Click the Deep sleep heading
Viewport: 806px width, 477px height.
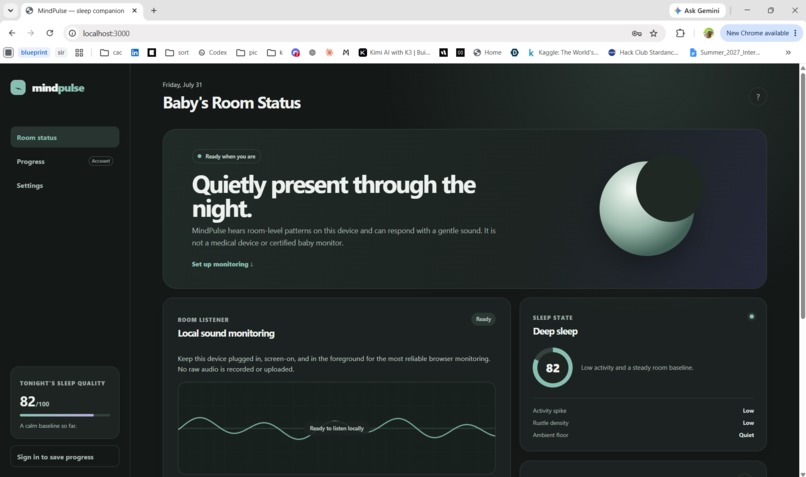(x=555, y=332)
